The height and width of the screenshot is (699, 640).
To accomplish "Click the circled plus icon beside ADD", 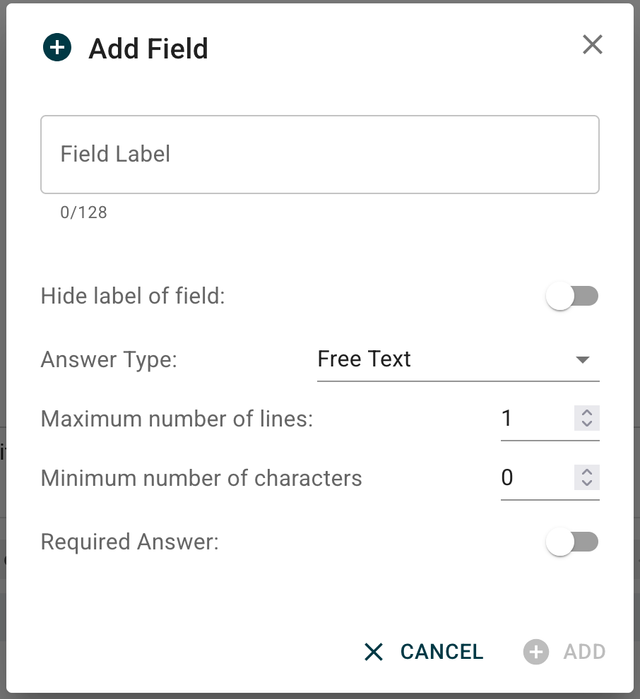I will (536, 652).
